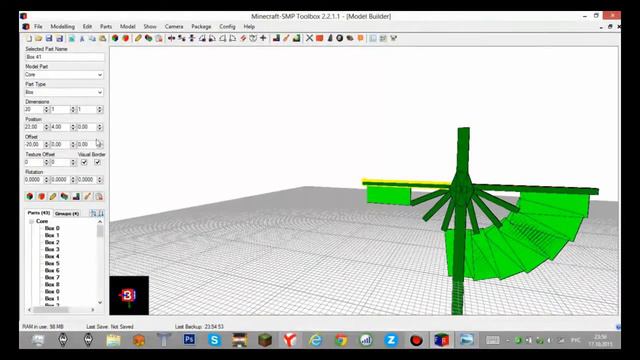
Task: Click the first blue floppy save icon
Action: pos(49,38)
